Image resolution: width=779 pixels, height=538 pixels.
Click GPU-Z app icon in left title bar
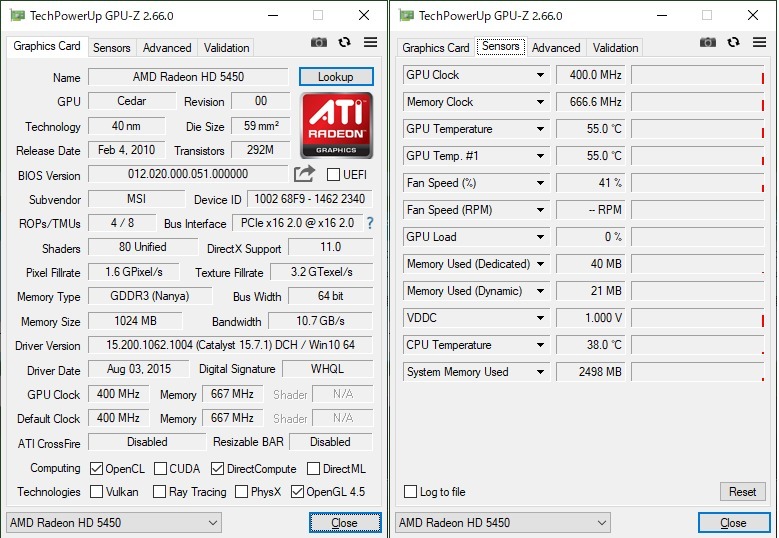(17, 15)
